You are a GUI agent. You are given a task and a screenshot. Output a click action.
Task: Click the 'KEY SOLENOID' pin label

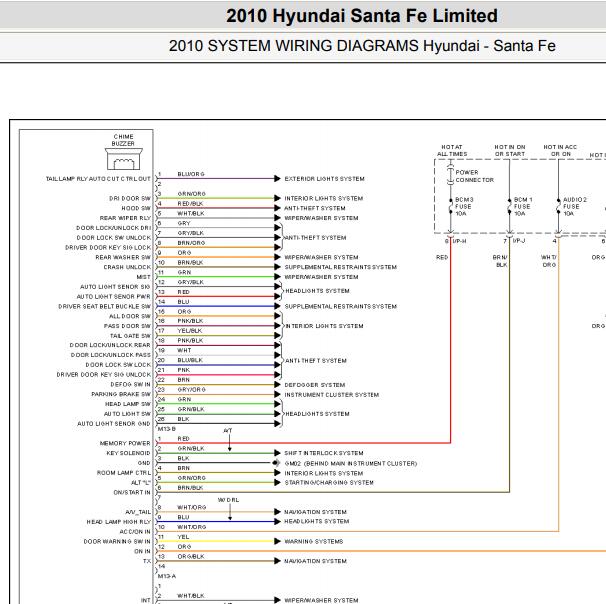click(x=128, y=453)
